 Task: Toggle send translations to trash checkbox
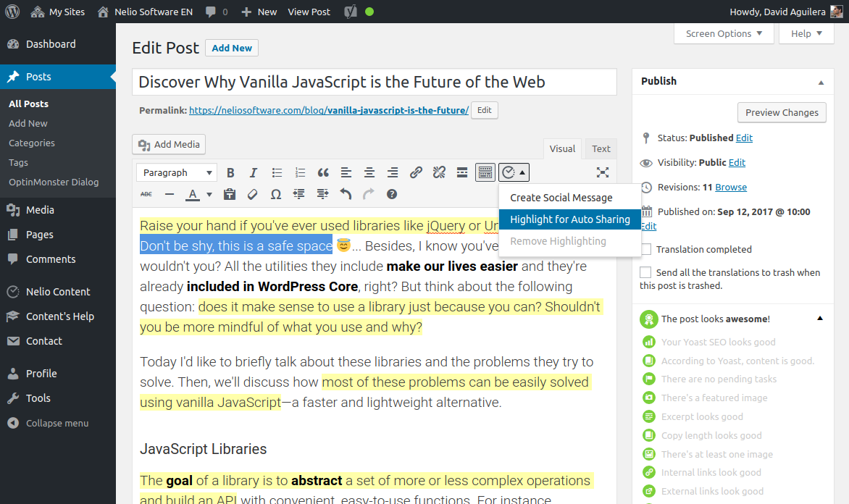[x=645, y=272]
